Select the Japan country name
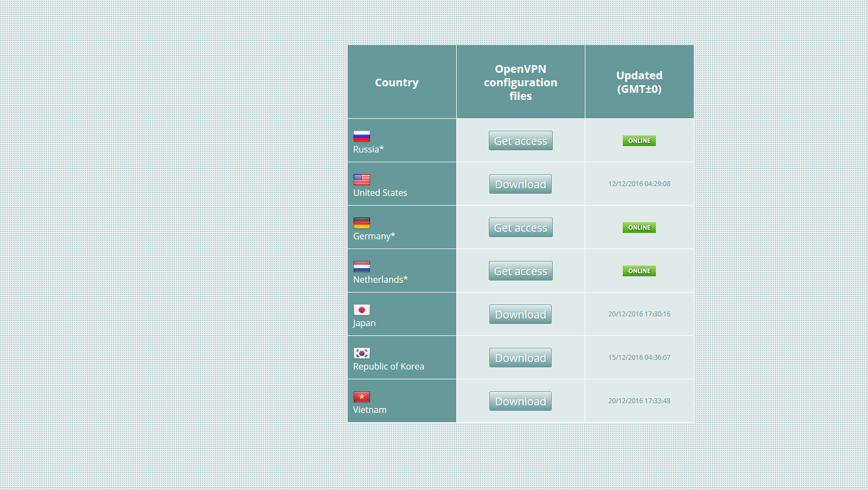868x490 pixels. point(364,323)
